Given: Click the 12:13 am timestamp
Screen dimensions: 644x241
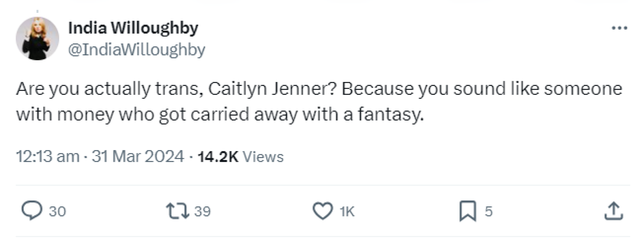Looking at the screenshot, I should pyautogui.click(x=48, y=156).
